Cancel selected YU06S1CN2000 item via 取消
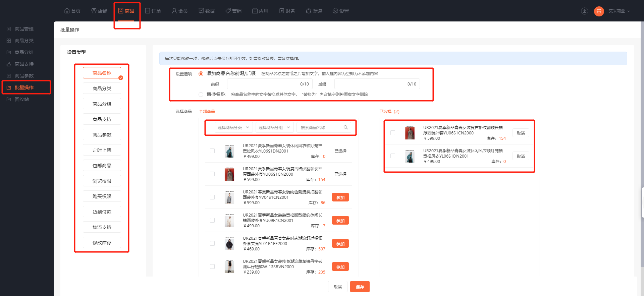The image size is (644, 296). click(521, 133)
